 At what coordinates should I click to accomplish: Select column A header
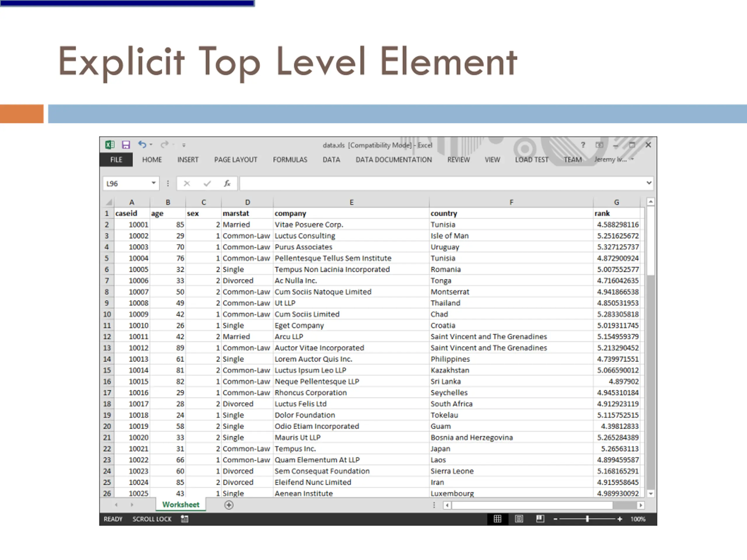pyautogui.click(x=132, y=202)
